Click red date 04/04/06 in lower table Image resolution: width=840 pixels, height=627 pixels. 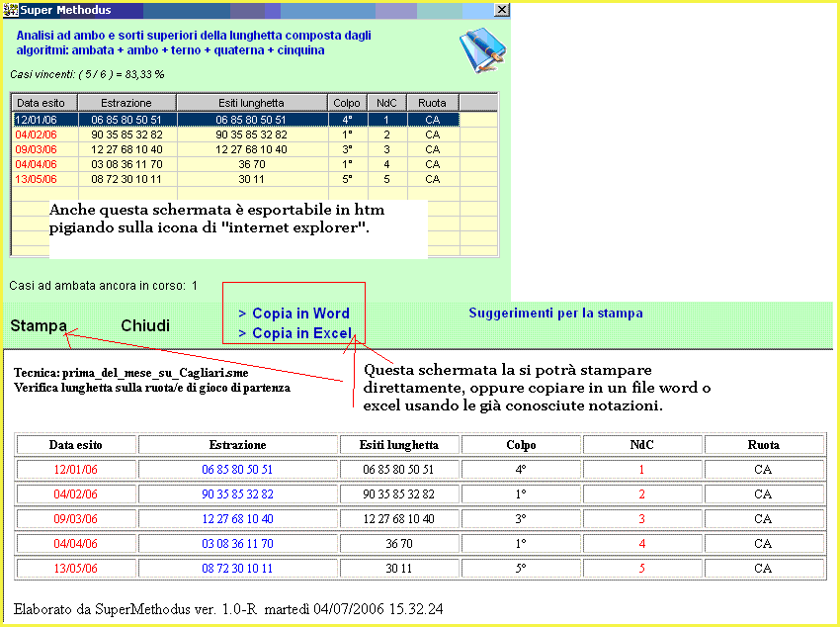click(75, 543)
